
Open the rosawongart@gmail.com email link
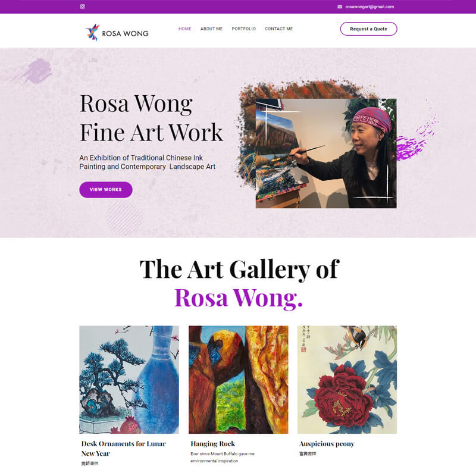(369, 7)
